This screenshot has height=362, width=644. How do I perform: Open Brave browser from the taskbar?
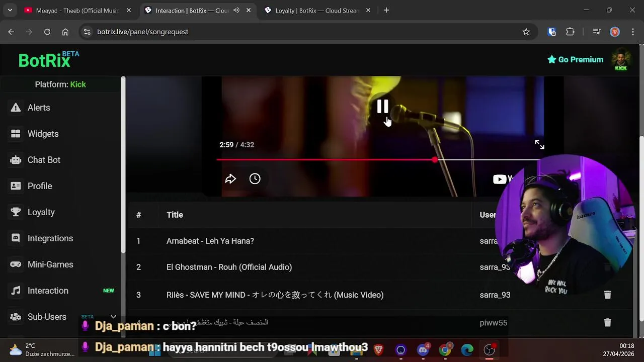pyautogui.click(x=378, y=349)
